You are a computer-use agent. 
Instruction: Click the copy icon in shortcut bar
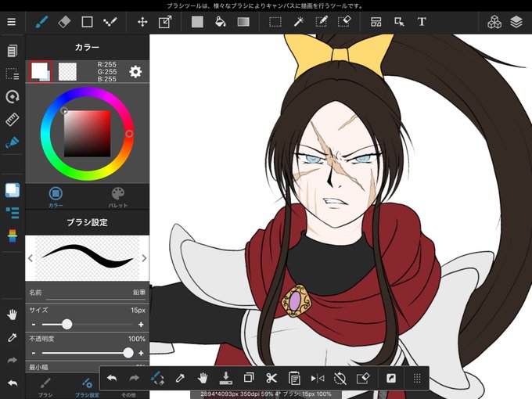(249, 378)
